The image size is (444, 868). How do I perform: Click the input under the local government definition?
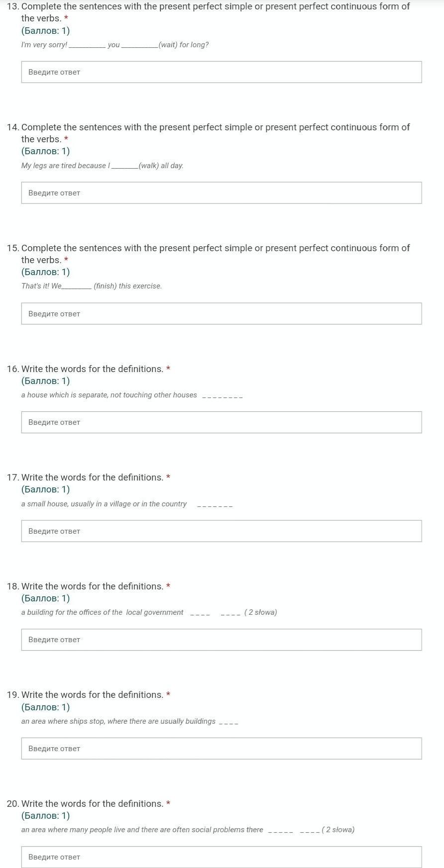222,640
